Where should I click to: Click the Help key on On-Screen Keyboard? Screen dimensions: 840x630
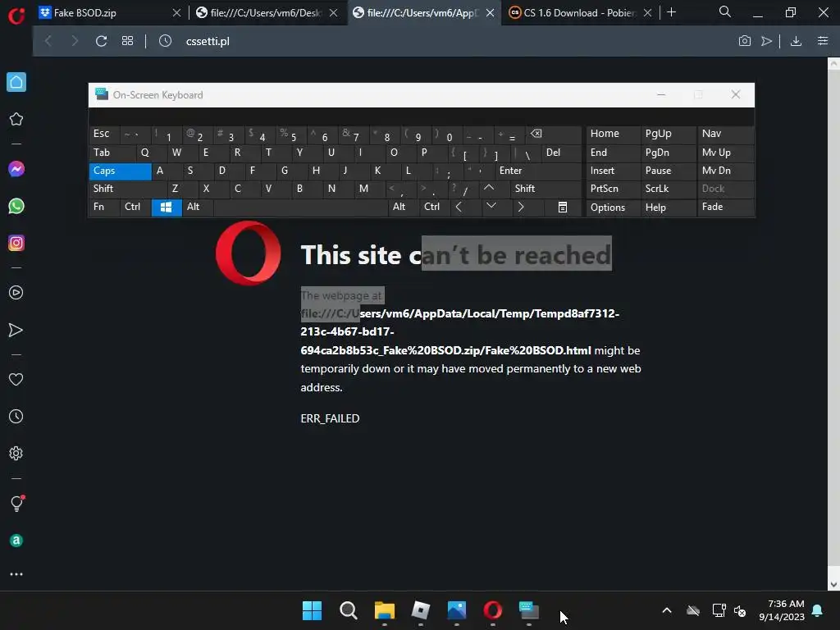point(668,208)
